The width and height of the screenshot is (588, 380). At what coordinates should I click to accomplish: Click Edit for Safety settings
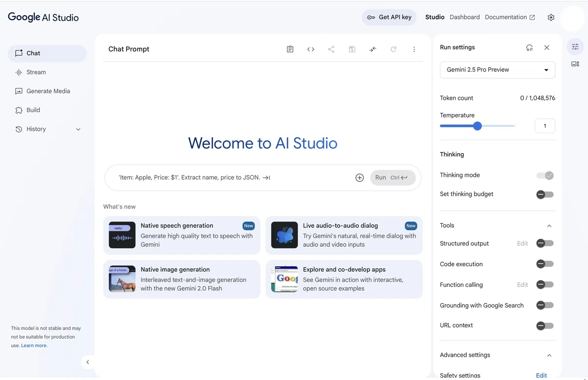click(541, 376)
